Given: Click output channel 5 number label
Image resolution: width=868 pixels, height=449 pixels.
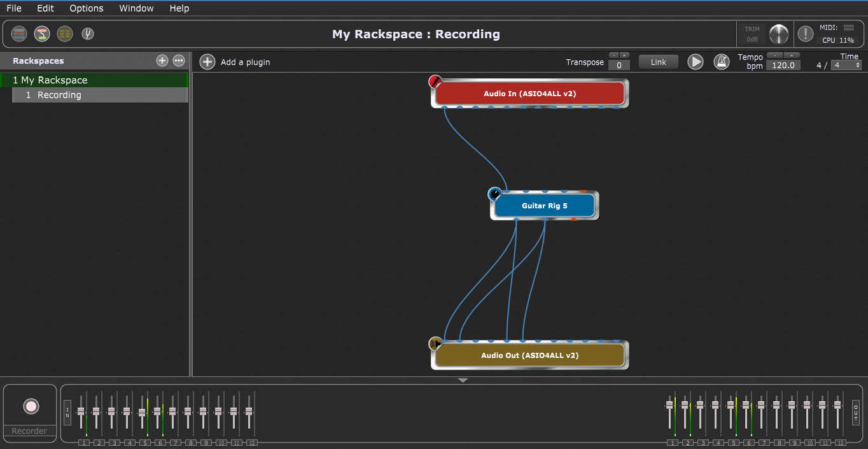Looking at the screenshot, I should [734, 443].
